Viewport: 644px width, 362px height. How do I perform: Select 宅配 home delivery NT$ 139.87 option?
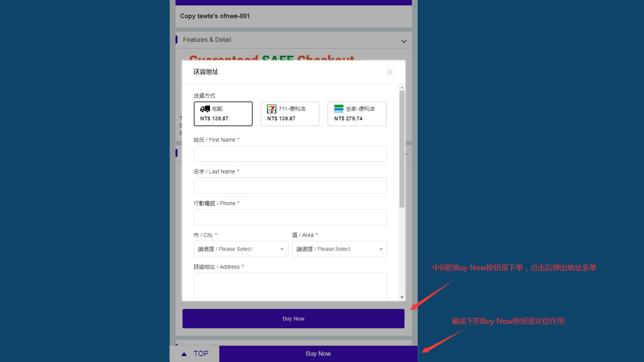(223, 114)
